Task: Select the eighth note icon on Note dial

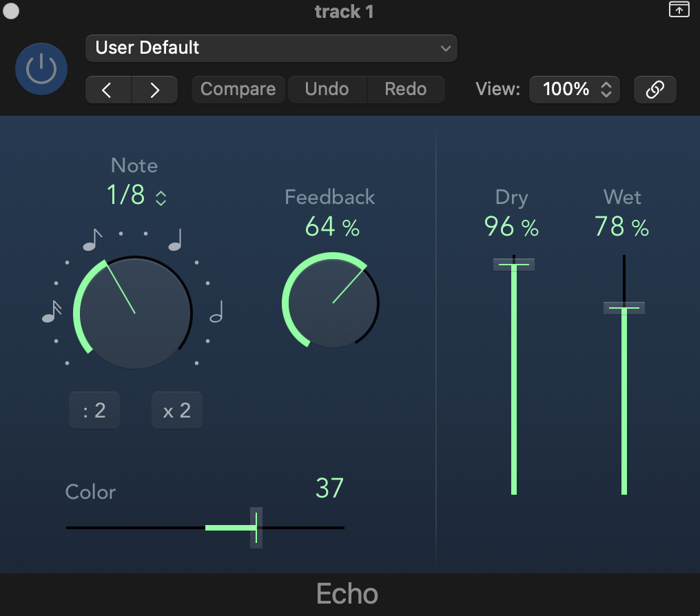Action: point(92,240)
